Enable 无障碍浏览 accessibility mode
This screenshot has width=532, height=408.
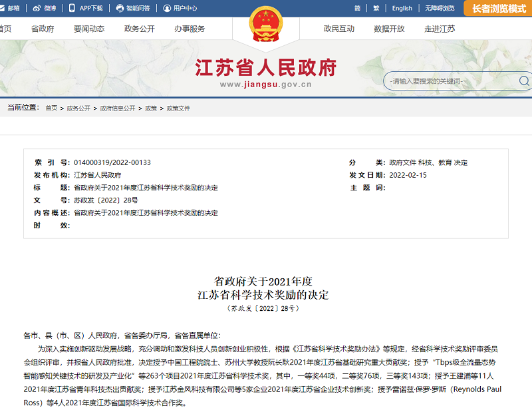point(440,9)
